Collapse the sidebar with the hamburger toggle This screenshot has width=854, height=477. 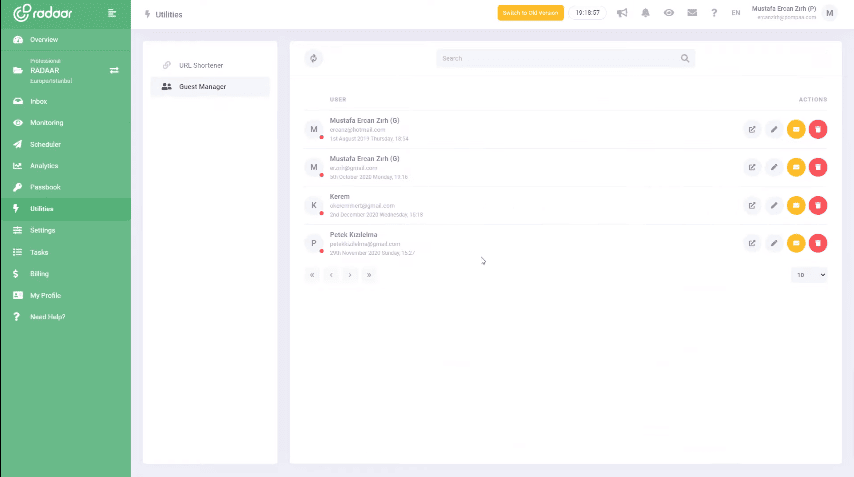112,13
